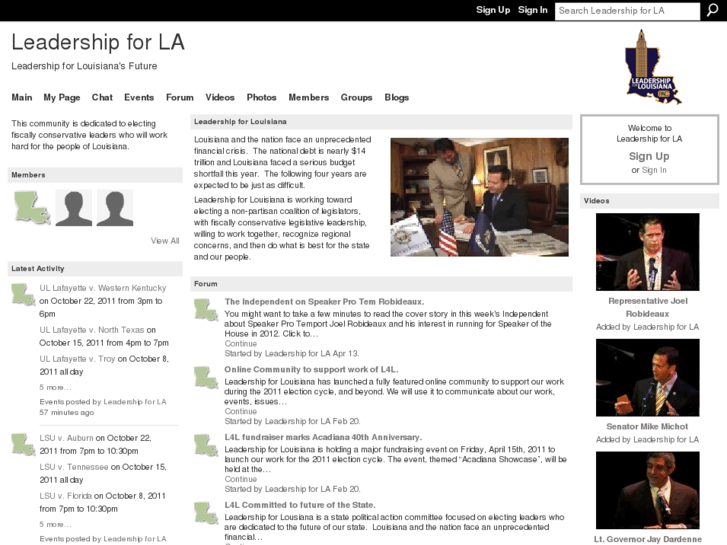Click Leadership for LA under Robideaux video
Image resolution: width=727 pixels, height=545 pixels.
(666, 327)
